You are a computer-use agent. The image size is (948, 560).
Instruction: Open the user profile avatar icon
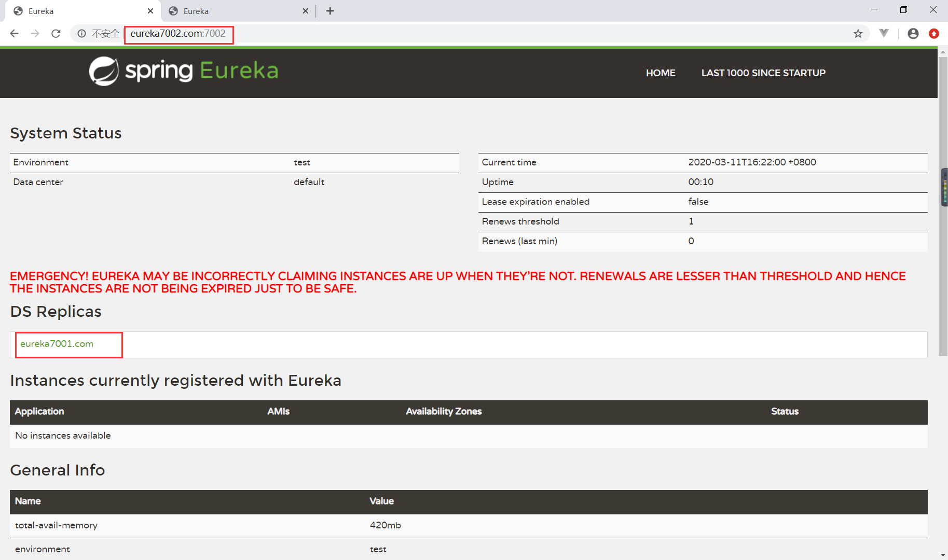pos(913,34)
